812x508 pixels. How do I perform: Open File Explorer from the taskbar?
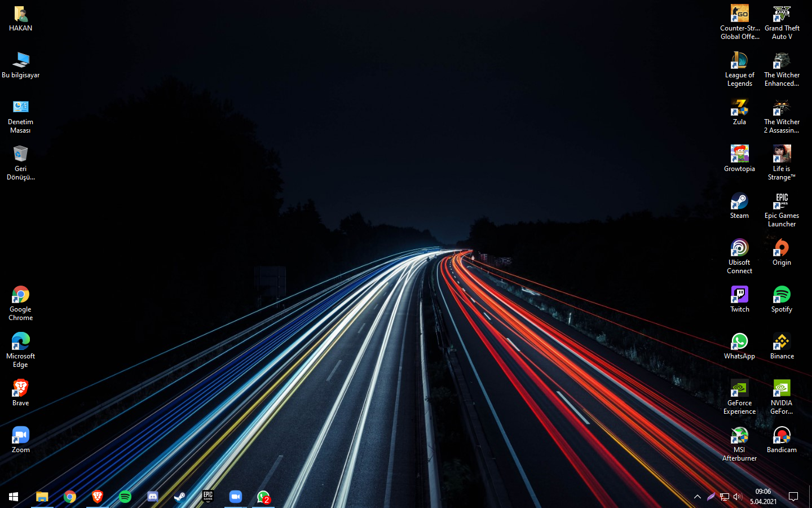point(42,497)
